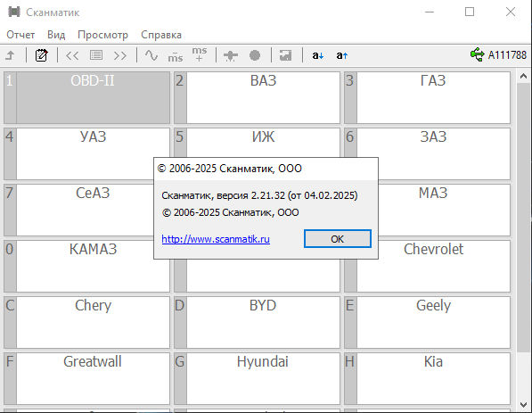532x413 pixels.
Task: Click the list view toolbar icon
Action: coord(96,55)
